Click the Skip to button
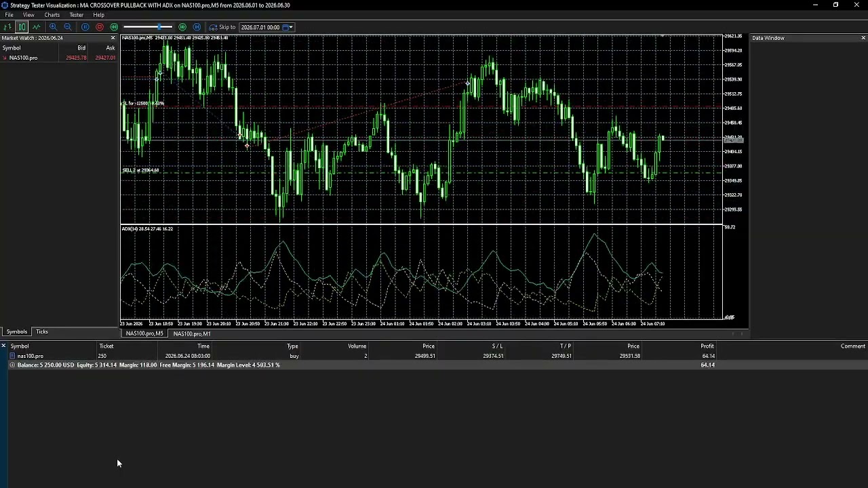Image resolution: width=868 pixels, height=488 pixels. pos(222,27)
